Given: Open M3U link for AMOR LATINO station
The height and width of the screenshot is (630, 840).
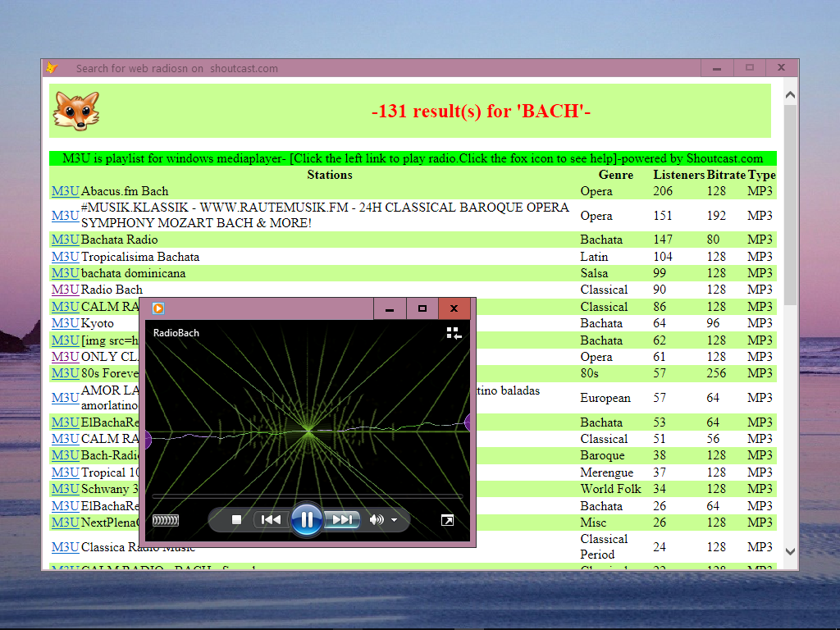Looking at the screenshot, I should tap(66, 398).
